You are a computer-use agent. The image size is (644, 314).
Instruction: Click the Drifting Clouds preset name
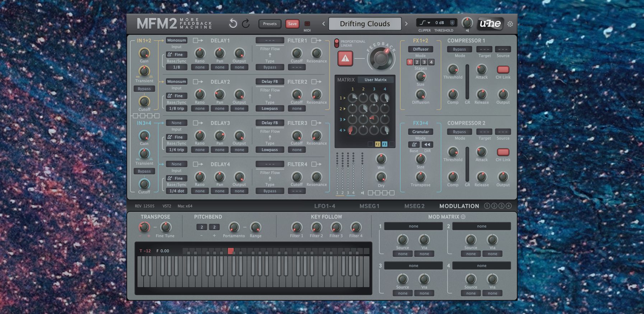coord(365,24)
